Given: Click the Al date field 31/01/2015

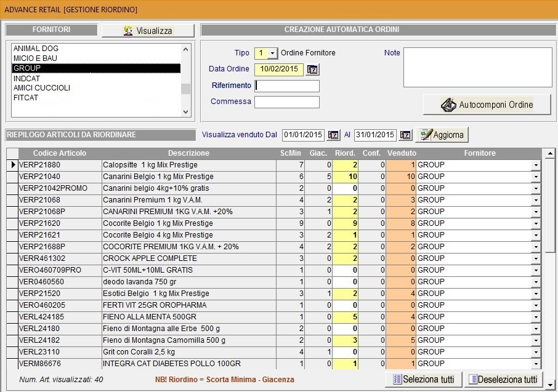Looking at the screenshot, I should click(x=376, y=135).
